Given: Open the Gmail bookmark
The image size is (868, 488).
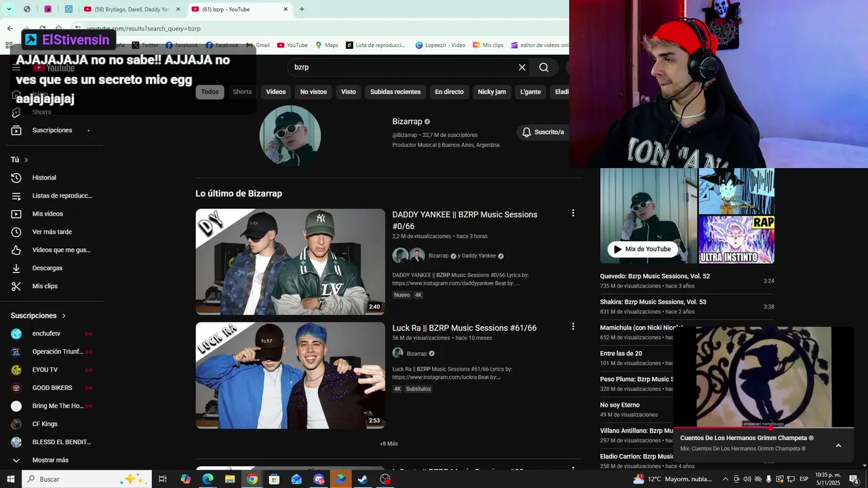Looking at the screenshot, I should tap(258, 45).
